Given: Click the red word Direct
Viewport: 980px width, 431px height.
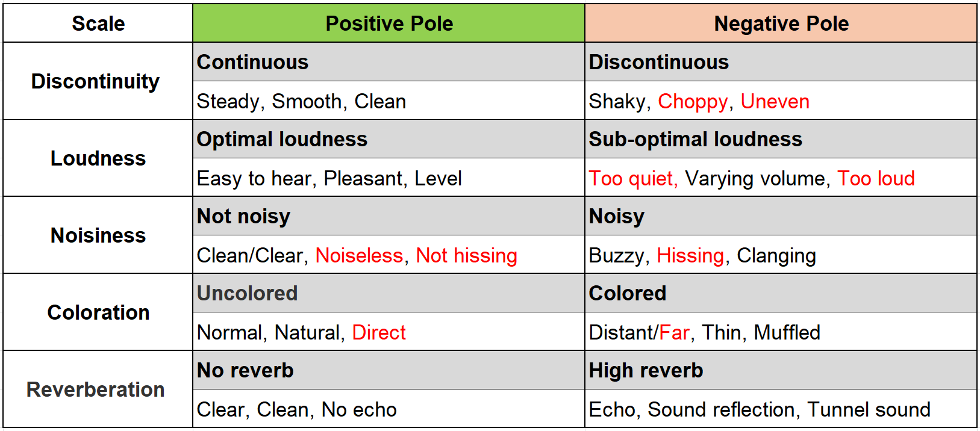Looking at the screenshot, I should tap(379, 333).
